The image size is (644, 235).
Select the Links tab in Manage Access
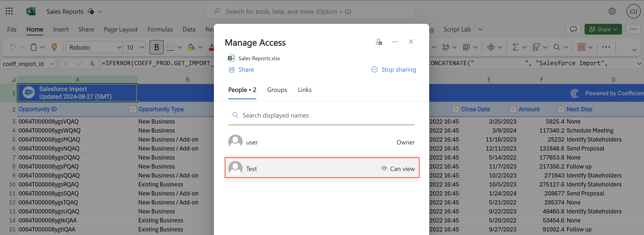click(305, 90)
